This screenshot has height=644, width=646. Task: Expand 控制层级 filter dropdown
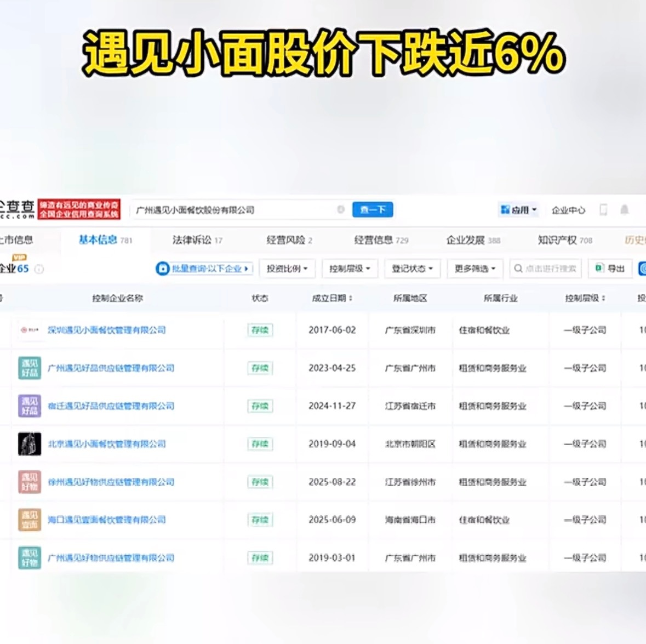[x=350, y=269]
